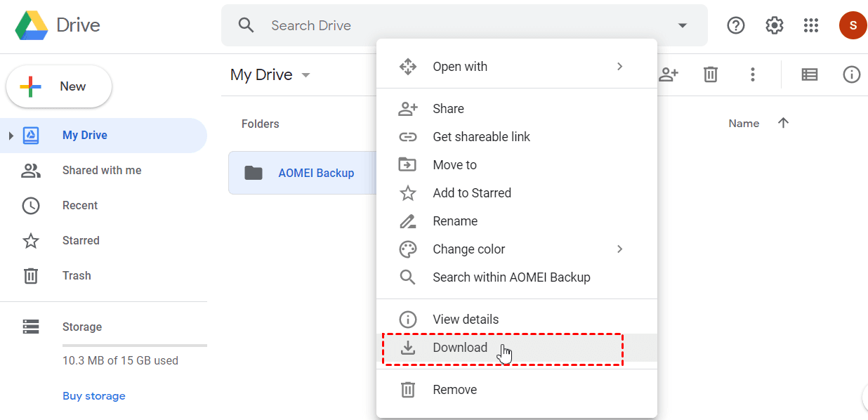Click the trash icon in the toolbar
The width and height of the screenshot is (868, 420).
pos(711,74)
